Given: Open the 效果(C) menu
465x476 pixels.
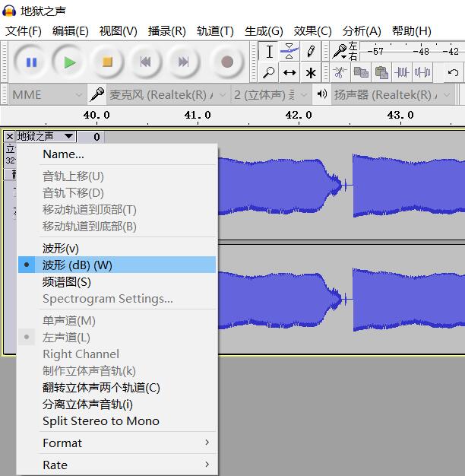Looking at the screenshot, I should (x=312, y=31).
